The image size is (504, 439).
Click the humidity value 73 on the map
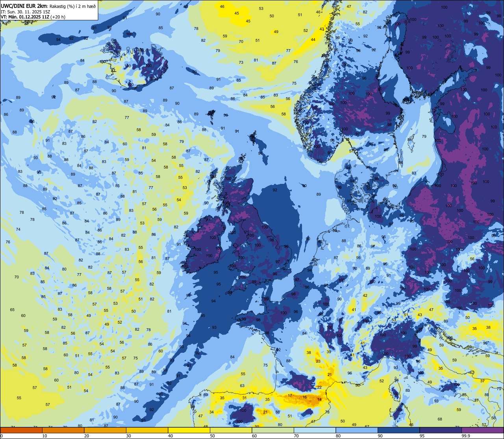[x=241, y=62]
